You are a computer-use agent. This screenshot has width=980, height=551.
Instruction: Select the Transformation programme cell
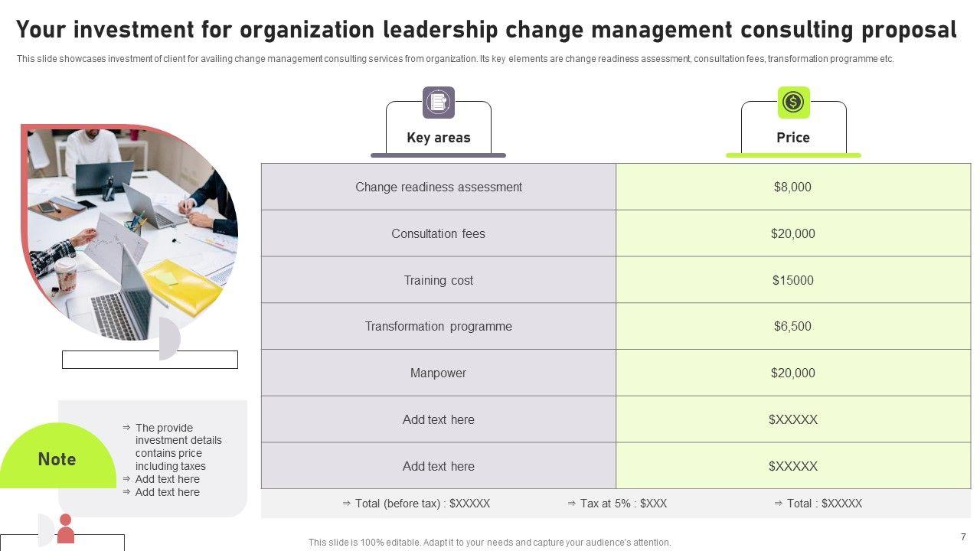[439, 326]
